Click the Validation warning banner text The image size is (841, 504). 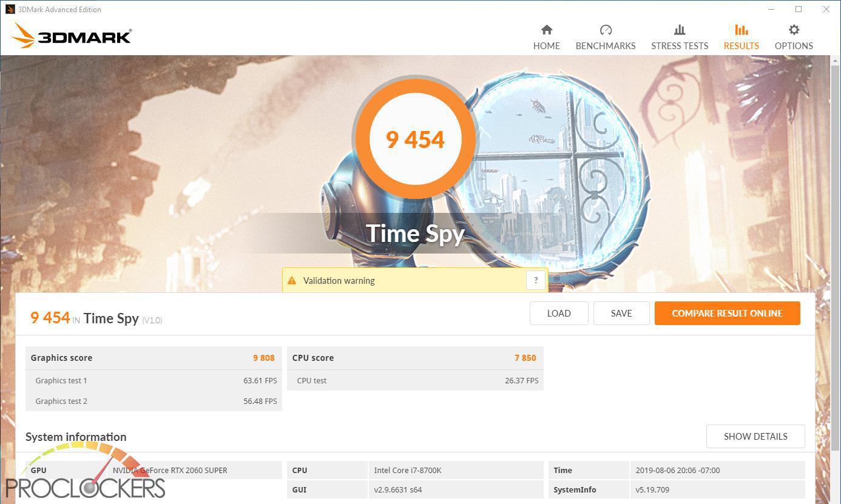[x=339, y=280]
